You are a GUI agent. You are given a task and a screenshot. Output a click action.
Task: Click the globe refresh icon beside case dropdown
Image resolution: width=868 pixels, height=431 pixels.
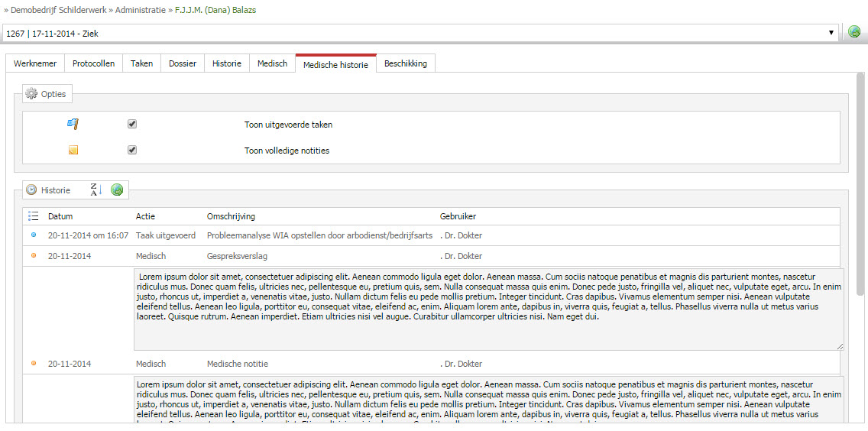click(x=854, y=32)
